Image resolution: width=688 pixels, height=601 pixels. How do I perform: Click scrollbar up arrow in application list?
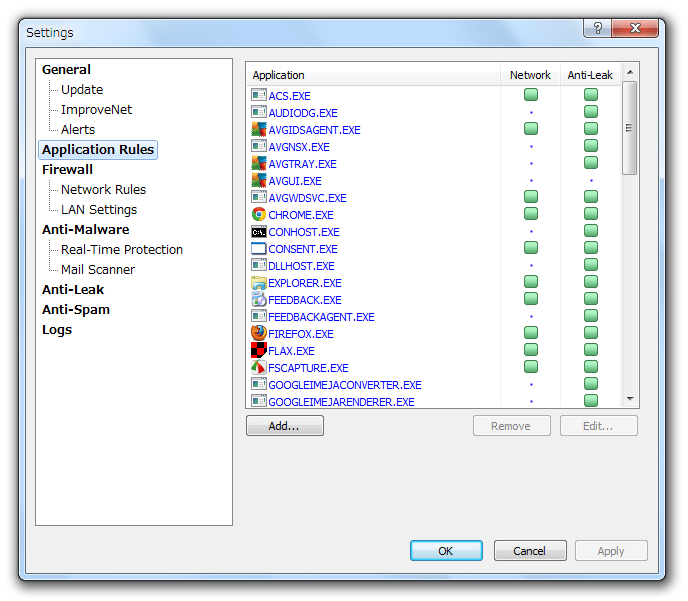coord(630,72)
